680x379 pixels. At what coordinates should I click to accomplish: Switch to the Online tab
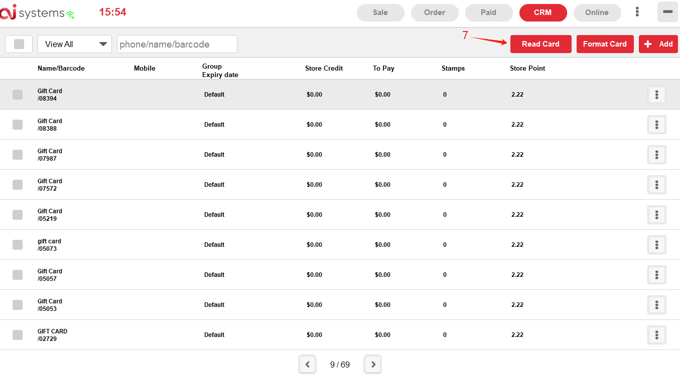click(597, 13)
